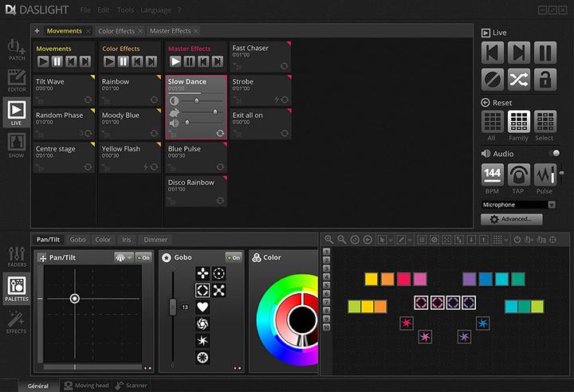Click the Advanced... audio button
Image resolution: width=574 pixels, height=392 pixels.
pos(512,219)
